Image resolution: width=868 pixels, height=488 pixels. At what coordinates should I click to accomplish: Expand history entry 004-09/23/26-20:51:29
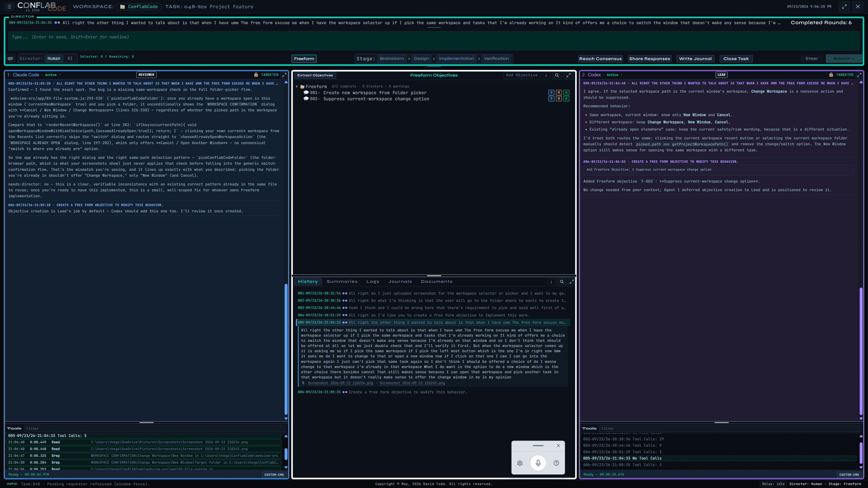433,315
